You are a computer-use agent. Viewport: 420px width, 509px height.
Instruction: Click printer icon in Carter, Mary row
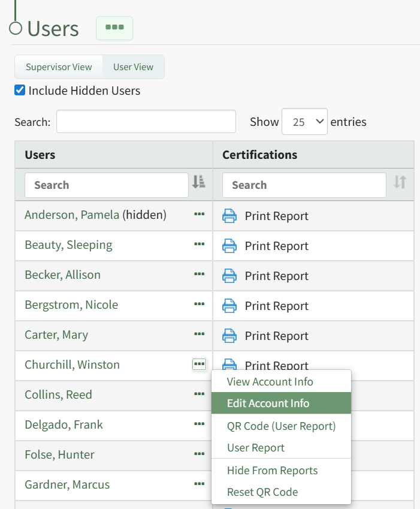229,336
